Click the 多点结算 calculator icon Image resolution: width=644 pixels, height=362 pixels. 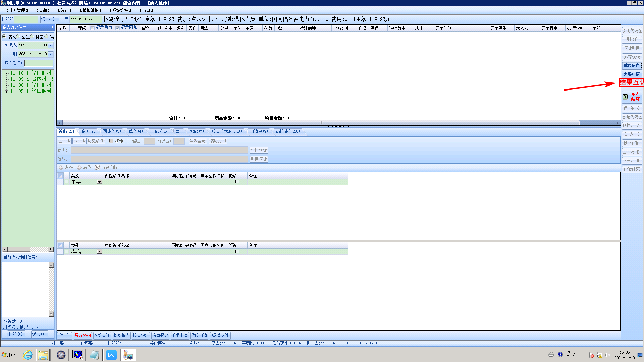[625, 97]
